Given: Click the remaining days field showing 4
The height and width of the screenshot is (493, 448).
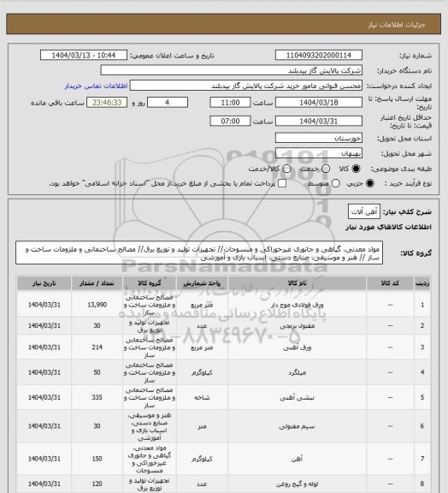Looking at the screenshot, I should (x=168, y=103).
